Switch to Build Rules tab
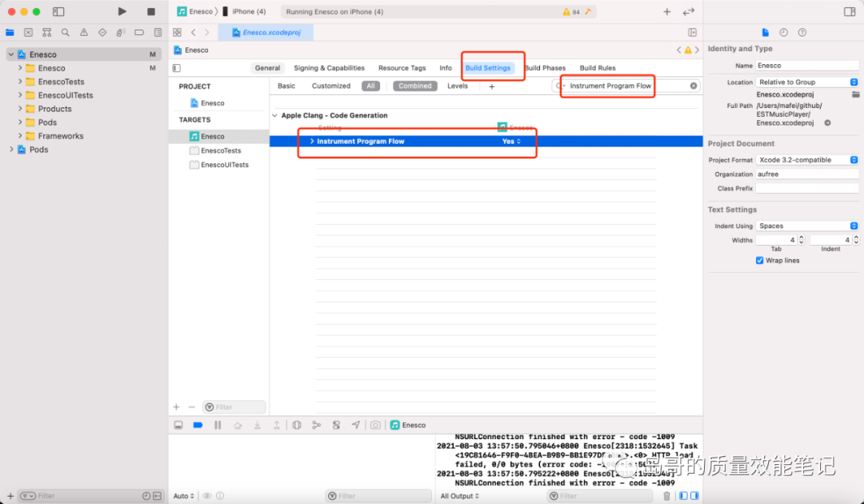 pyautogui.click(x=598, y=68)
